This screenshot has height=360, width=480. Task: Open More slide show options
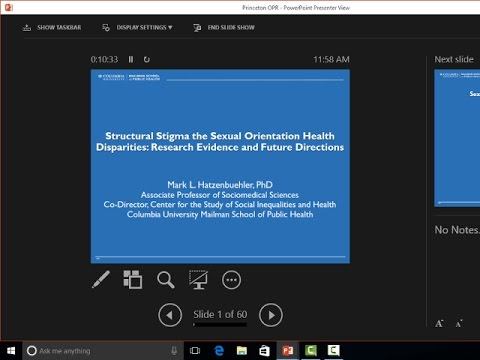click(231, 280)
